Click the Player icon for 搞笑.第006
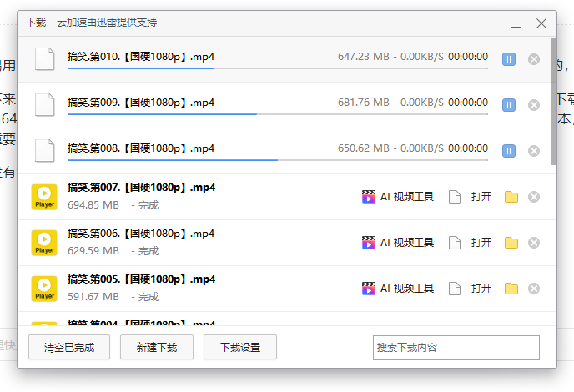The width and height of the screenshot is (574, 392). point(44,243)
